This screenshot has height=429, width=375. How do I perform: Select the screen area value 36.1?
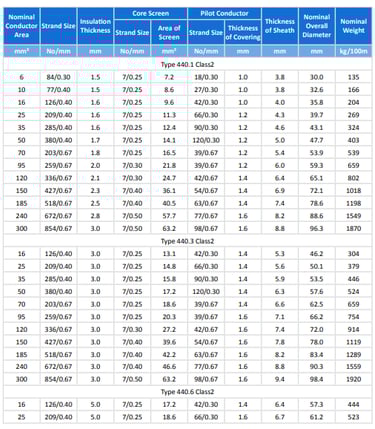pyautogui.click(x=169, y=191)
